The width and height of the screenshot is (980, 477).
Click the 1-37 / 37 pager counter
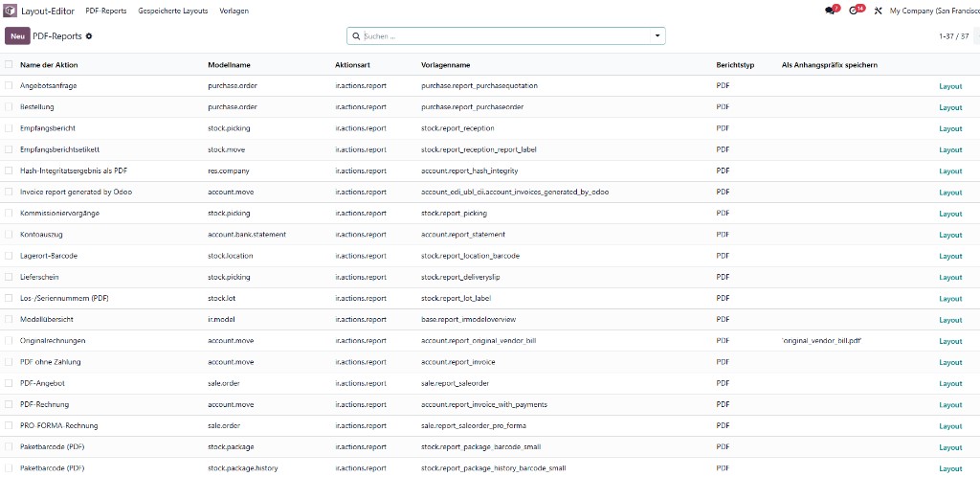coord(954,36)
